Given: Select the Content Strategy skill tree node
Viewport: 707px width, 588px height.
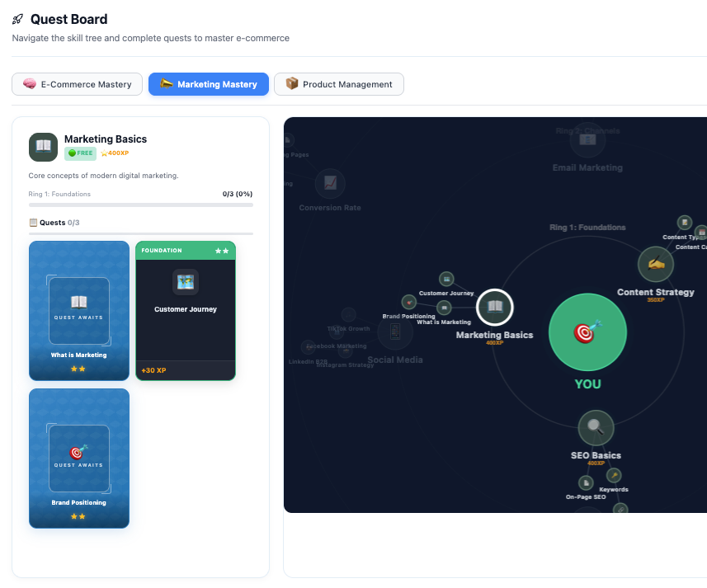Looking at the screenshot, I should point(656,264).
